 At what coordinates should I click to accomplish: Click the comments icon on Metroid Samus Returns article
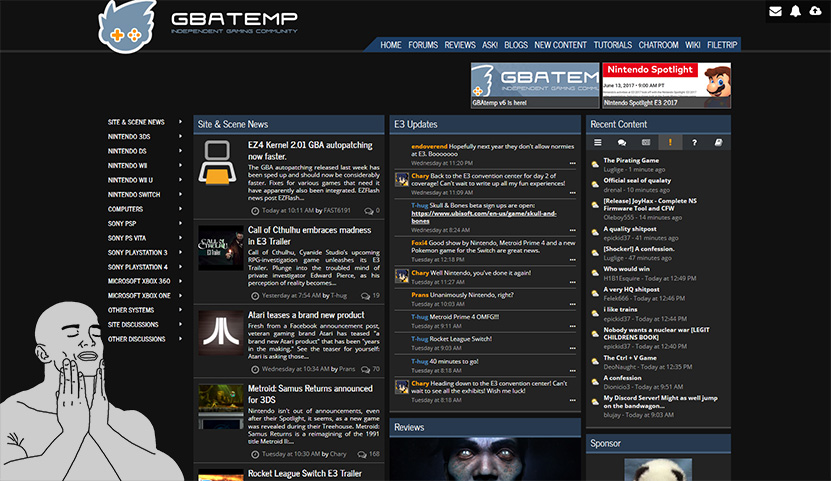[x=362, y=454]
